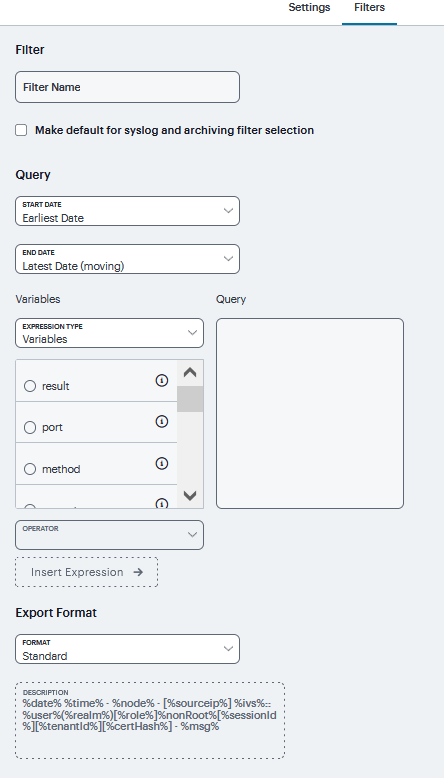Click the variables list scrollbar thumb

(x=190, y=399)
